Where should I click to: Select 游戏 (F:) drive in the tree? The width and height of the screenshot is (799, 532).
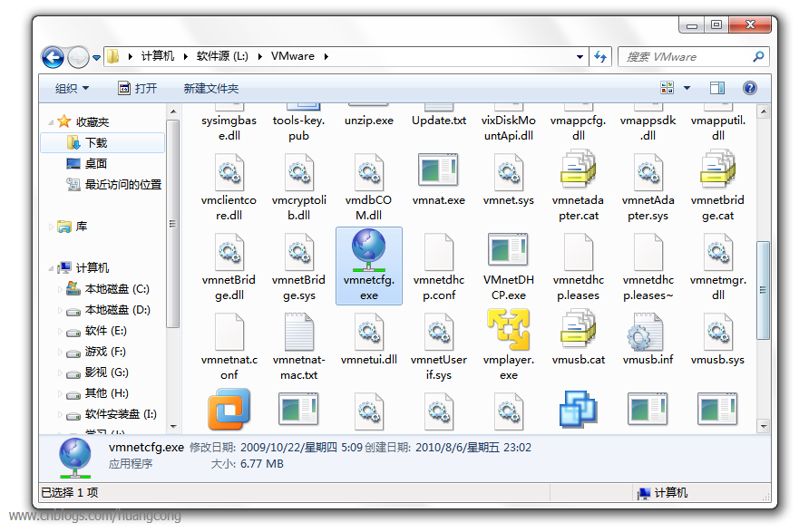point(96,352)
